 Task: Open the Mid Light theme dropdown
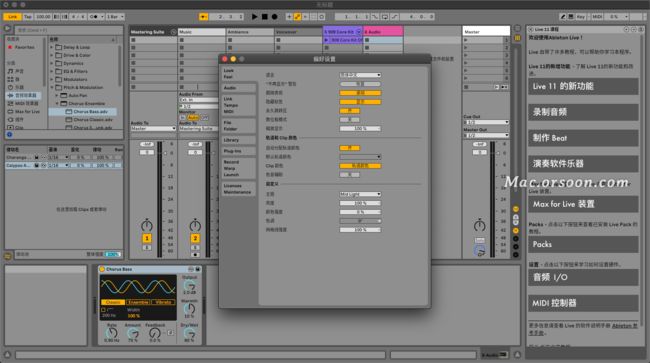[x=360, y=194]
